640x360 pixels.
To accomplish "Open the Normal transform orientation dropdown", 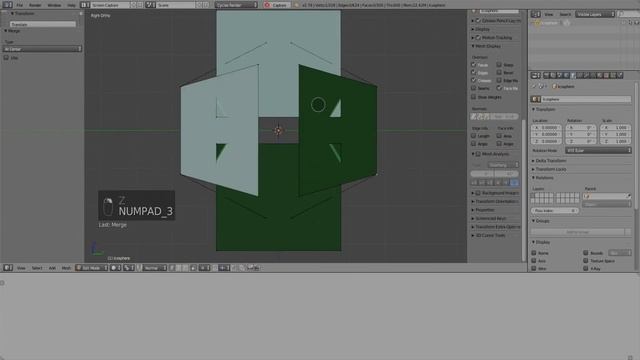I will coord(154,268).
